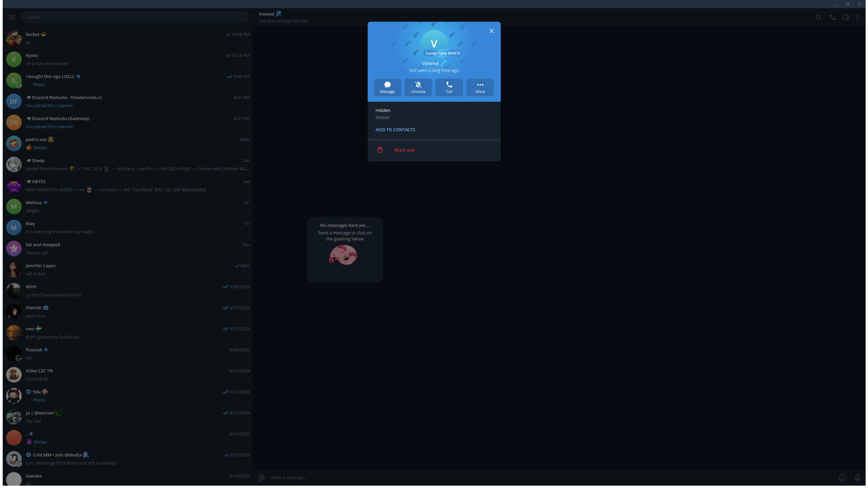This screenshot has width=868, height=488.
Task: Open Discord Restocks - flowservices.cc channel
Action: coord(128,102)
